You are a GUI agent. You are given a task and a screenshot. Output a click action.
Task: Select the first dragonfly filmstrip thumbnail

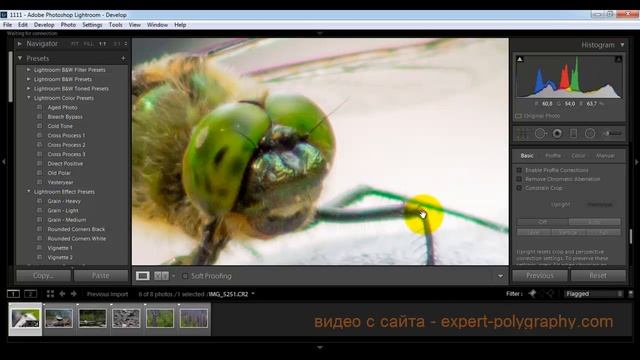tap(25, 319)
